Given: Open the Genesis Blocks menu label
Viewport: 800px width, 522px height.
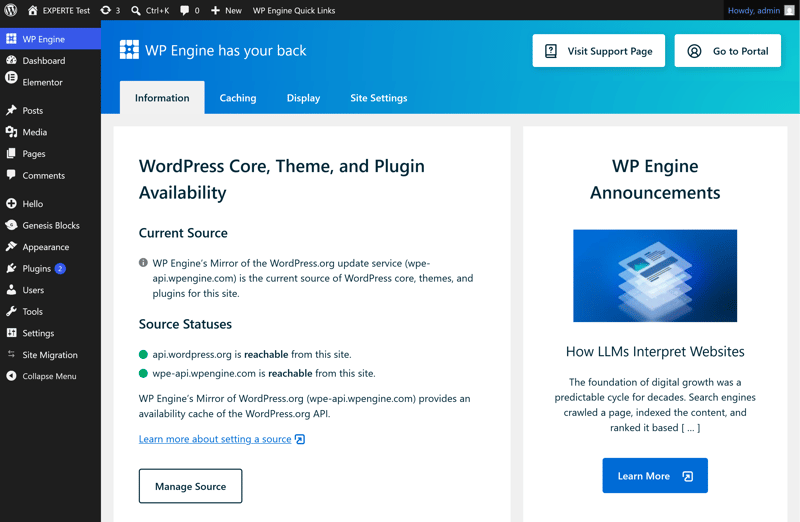Looking at the screenshot, I should tap(51, 226).
